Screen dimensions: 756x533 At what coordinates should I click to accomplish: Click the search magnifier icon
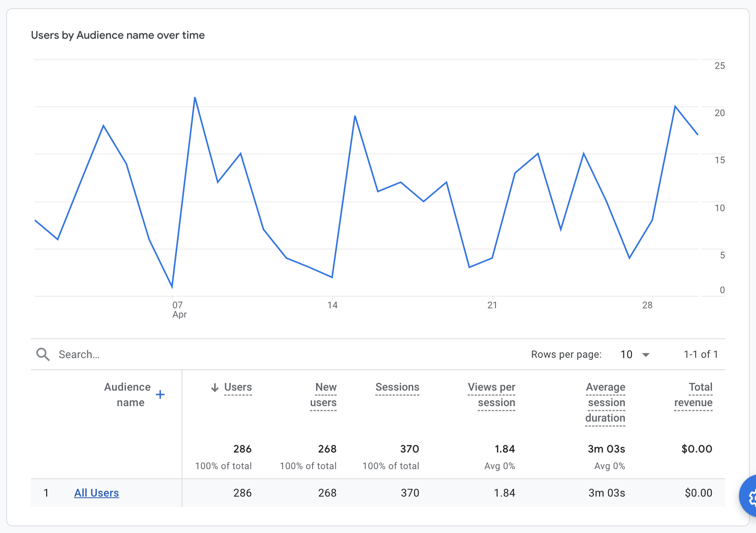pyautogui.click(x=43, y=354)
